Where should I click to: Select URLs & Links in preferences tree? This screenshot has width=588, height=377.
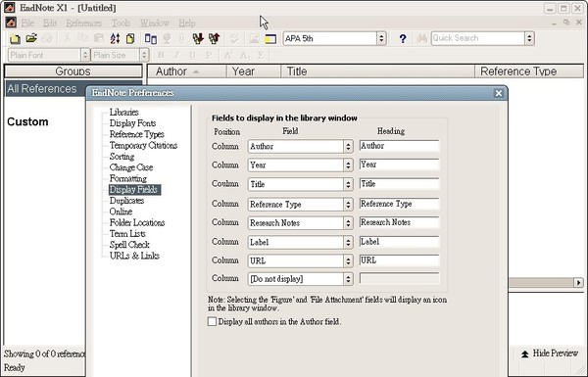(x=134, y=256)
